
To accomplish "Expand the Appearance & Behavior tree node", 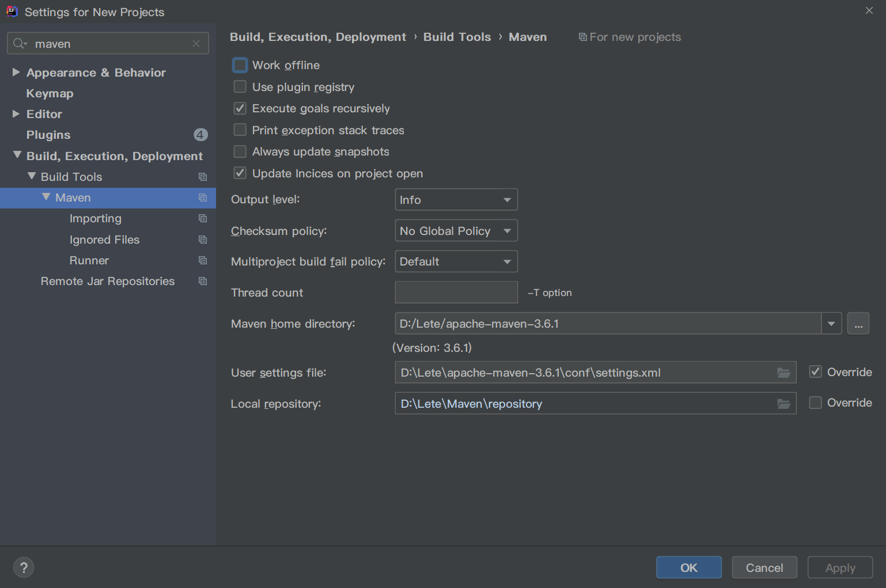I will tap(16, 73).
